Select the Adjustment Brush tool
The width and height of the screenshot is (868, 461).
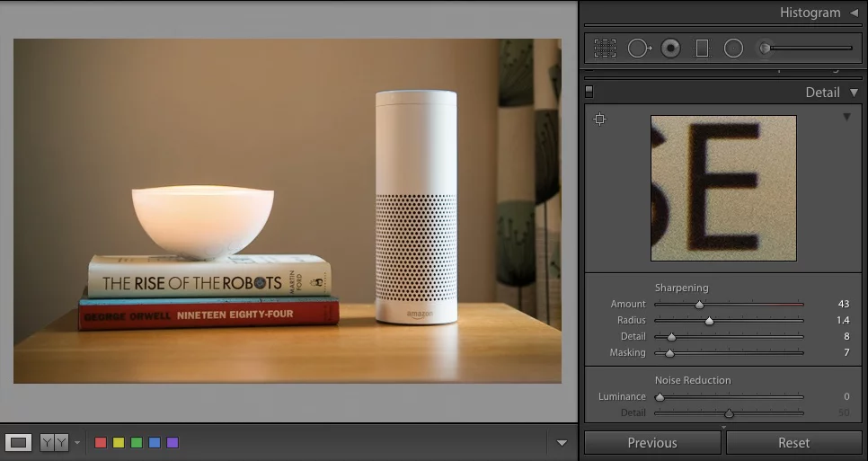[x=766, y=49]
